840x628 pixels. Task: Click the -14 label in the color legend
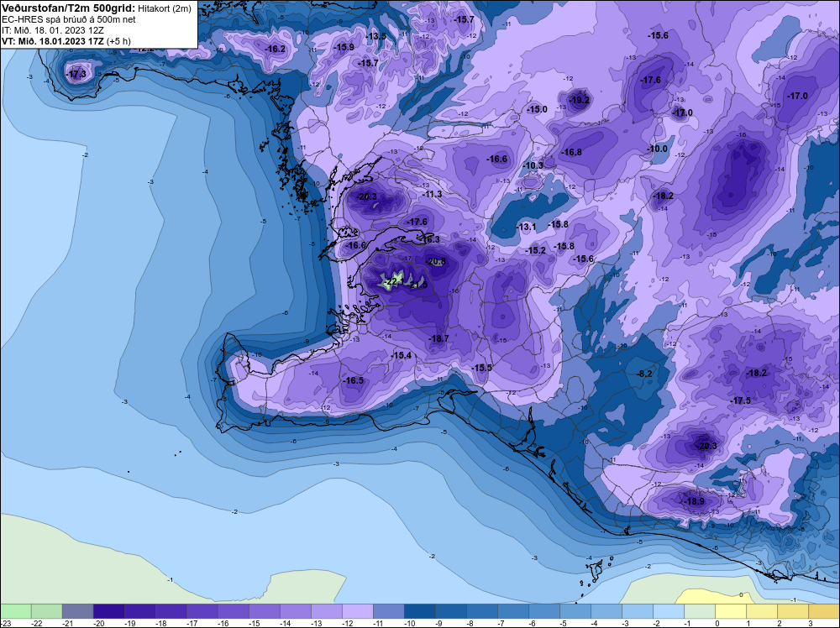[285, 623]
